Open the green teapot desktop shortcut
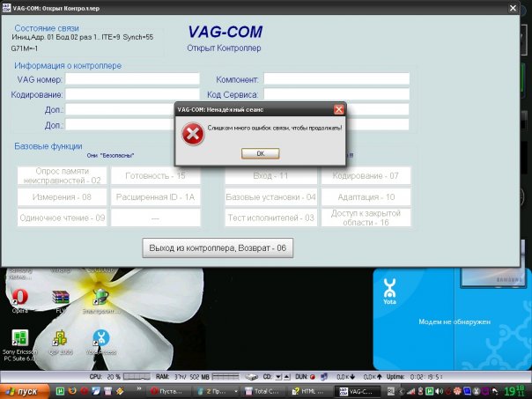This screenshot has width=532, height=399. click(100, 300)
